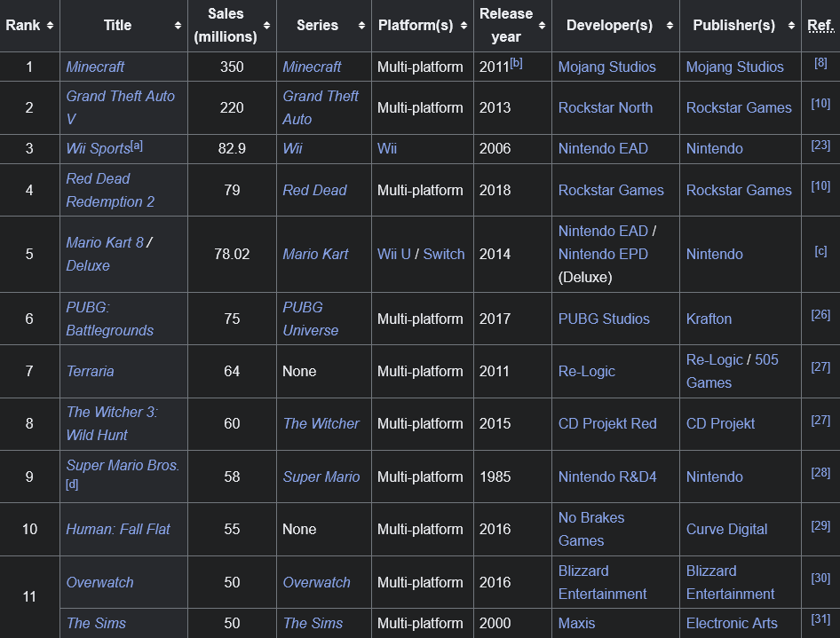Open reference [30] in Overwatch row

pyautogui.click(x=820, y=578)
